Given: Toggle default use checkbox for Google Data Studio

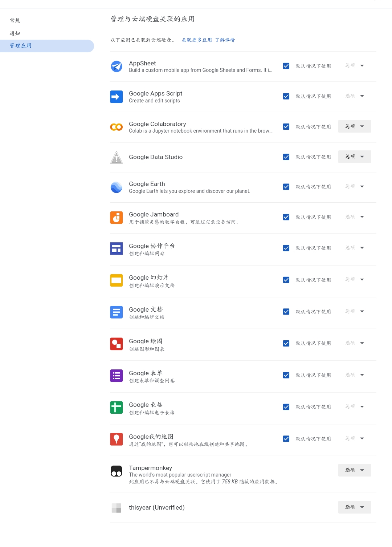Looking at the screenshot, I should point(286,157).
